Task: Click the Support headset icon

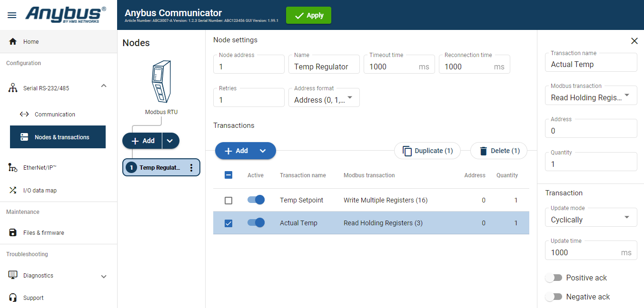Action: click(13, 298)
